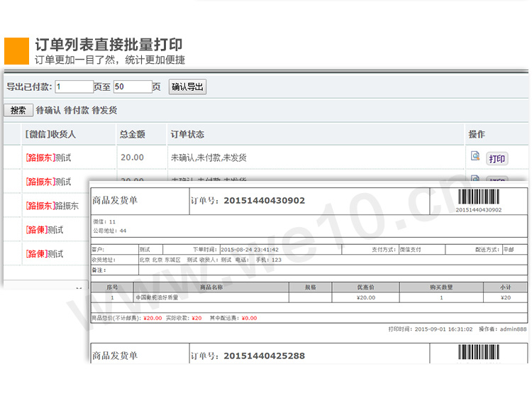Click order number 20151440425288 in second slip
The width and height of the screenshot is (532, 396).
[x=265, y=356]
